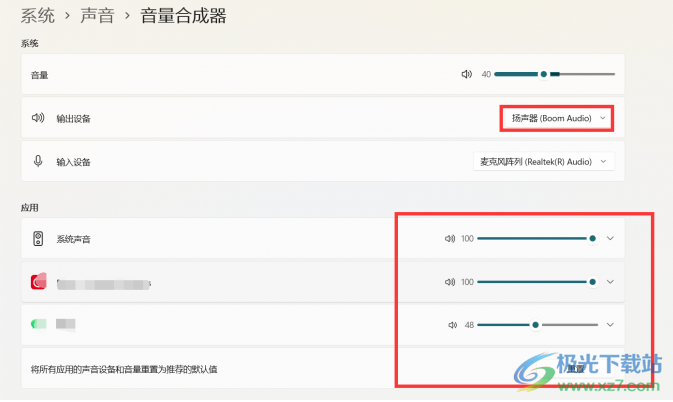Expand the red app's row chevron
The height and width of the screenshot is (402, 673).
609,282
